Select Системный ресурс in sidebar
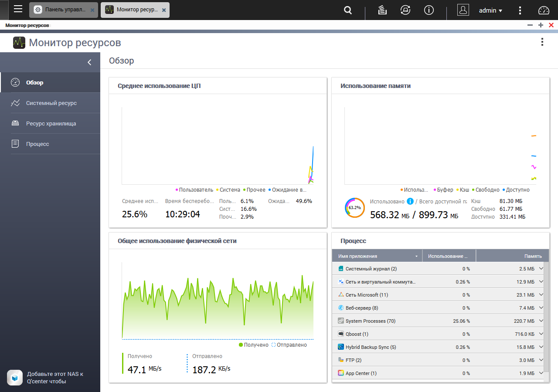The width and height of the screenshot is (558, 392). coord(51,103)
